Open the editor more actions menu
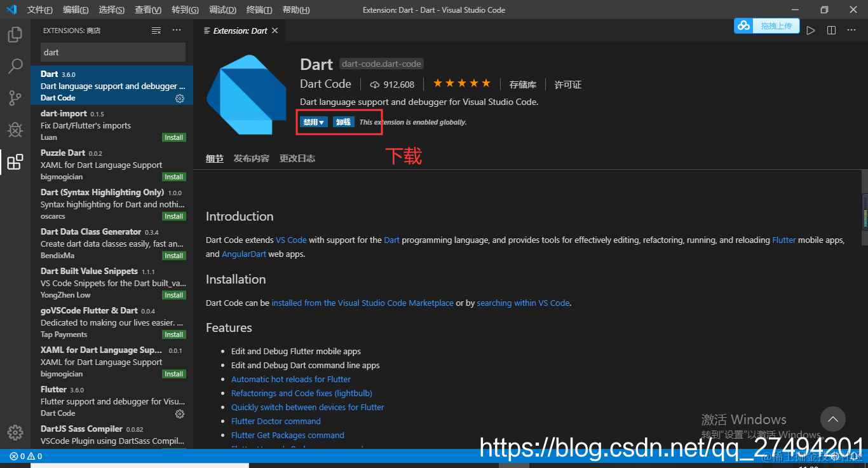The height and width of the screenshot is (468, 868). (851, 31)
